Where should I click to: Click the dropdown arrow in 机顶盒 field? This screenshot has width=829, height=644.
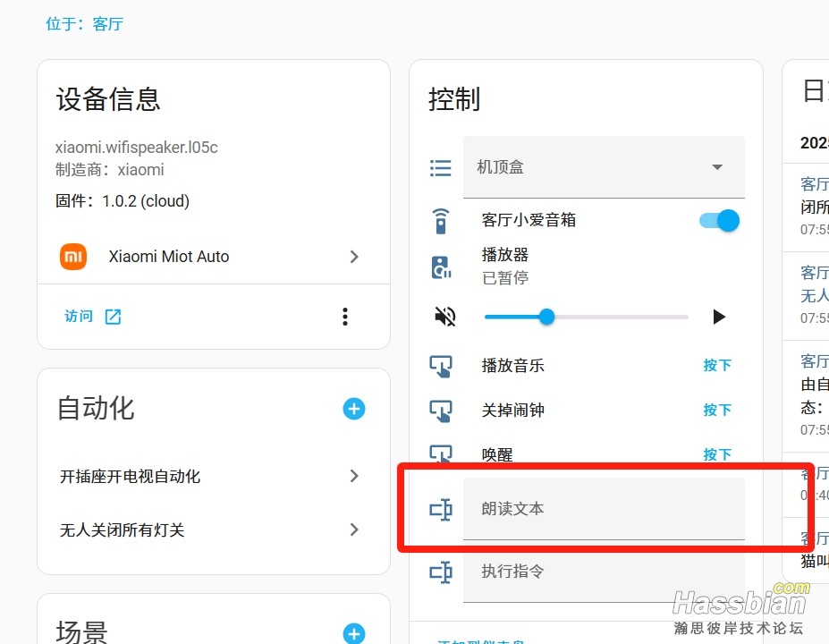(x=717, y=167)
